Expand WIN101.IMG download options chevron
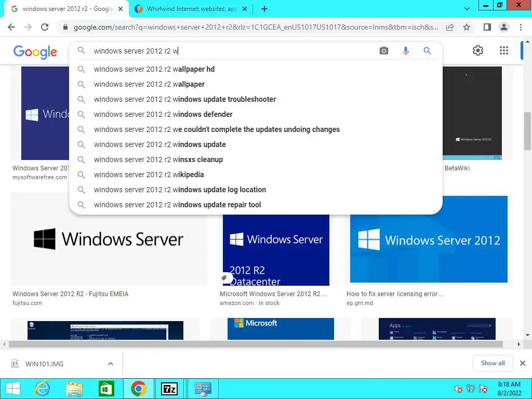Screen dimensions: 532x399 [x=111, y=364]
